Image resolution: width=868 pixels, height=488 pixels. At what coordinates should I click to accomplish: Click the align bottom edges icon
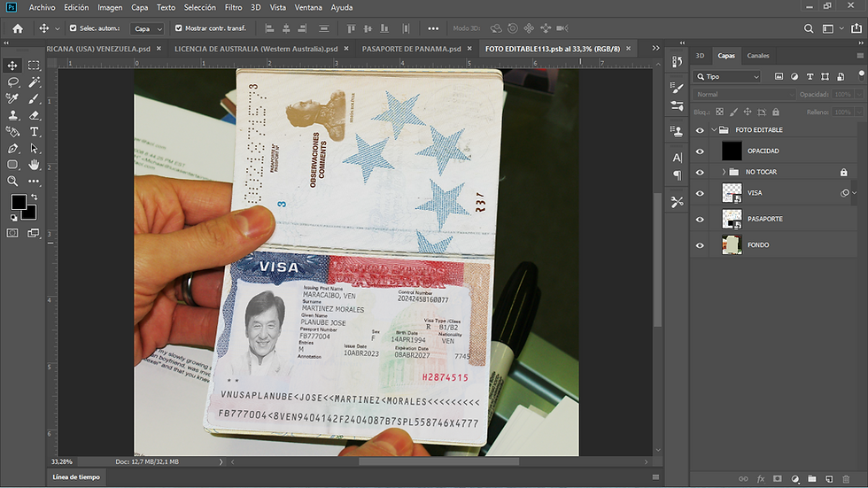384,28
